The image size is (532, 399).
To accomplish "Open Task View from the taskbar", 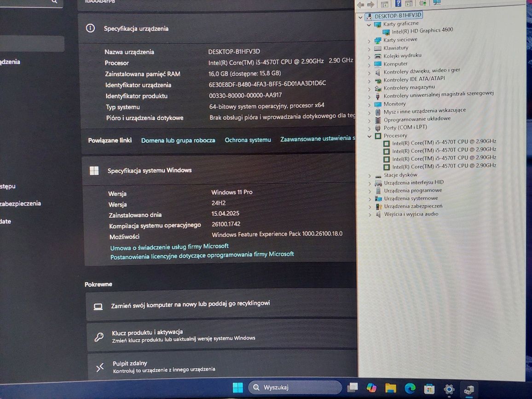I will (352, 387).
